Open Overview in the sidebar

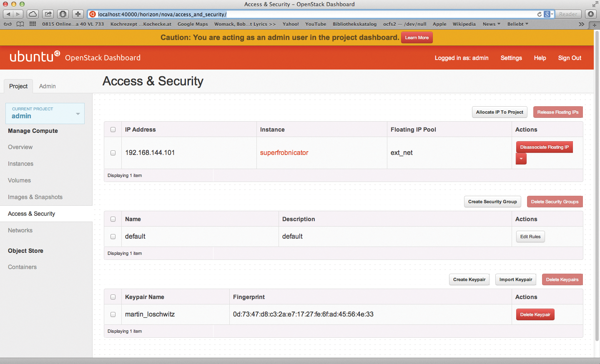(20, 147)
